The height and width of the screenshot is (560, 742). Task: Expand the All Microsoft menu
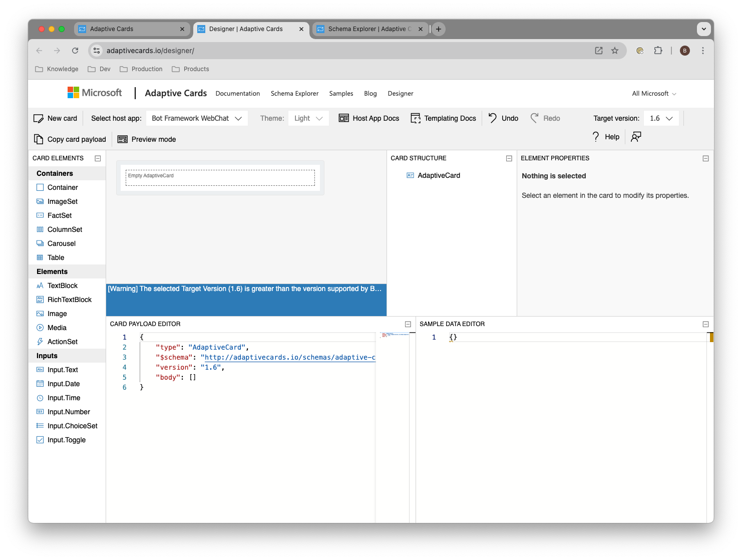click(x=654, y=94)
